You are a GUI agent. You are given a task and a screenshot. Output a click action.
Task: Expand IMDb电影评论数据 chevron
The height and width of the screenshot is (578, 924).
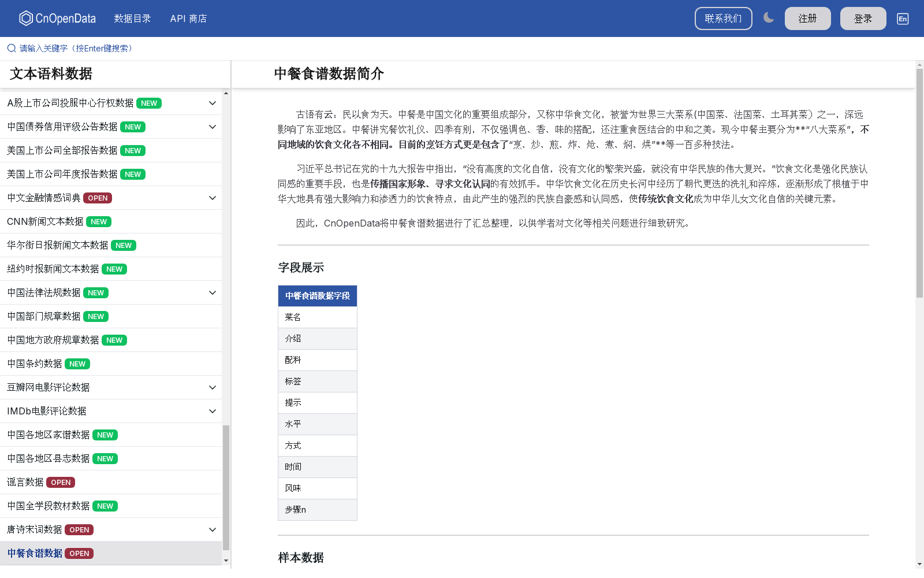213,411
